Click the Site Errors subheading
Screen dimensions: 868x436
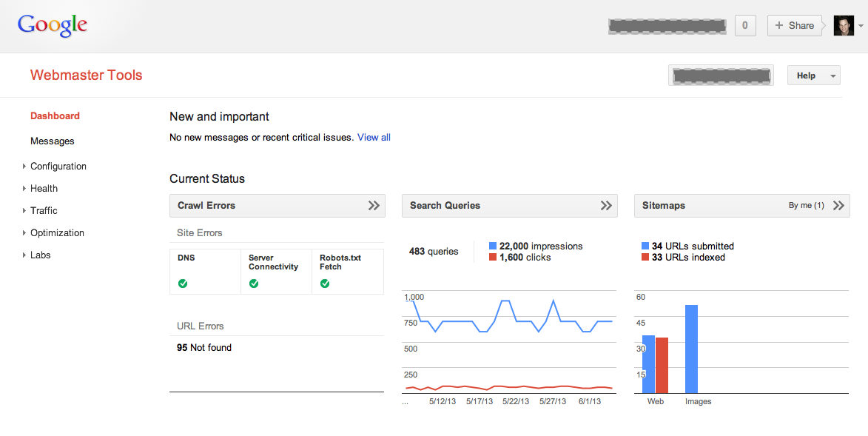click(x=199, y=232)
